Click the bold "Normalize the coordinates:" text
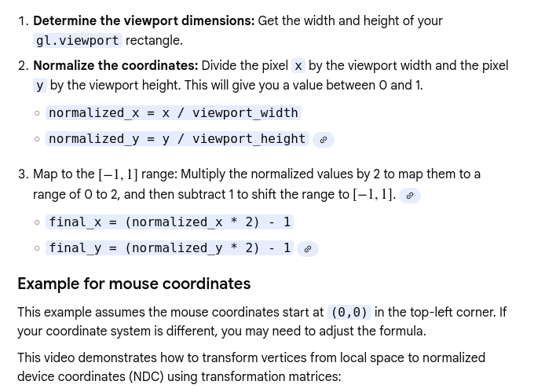This screenshot has width=534, height=392. pyautogui.click(x=115, y=66)
